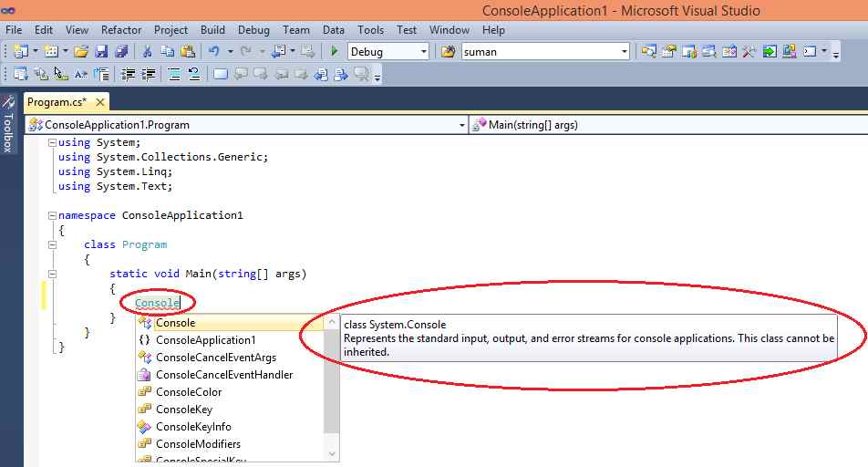Undo last edit with the Undo arrow
Image resolution: width=868 pixels, height=467 pixels.
213,51
